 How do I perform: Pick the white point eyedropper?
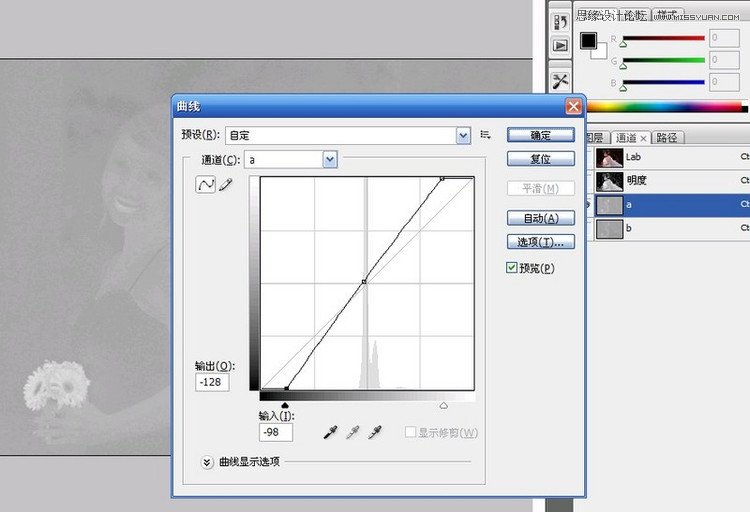[375, 432]
